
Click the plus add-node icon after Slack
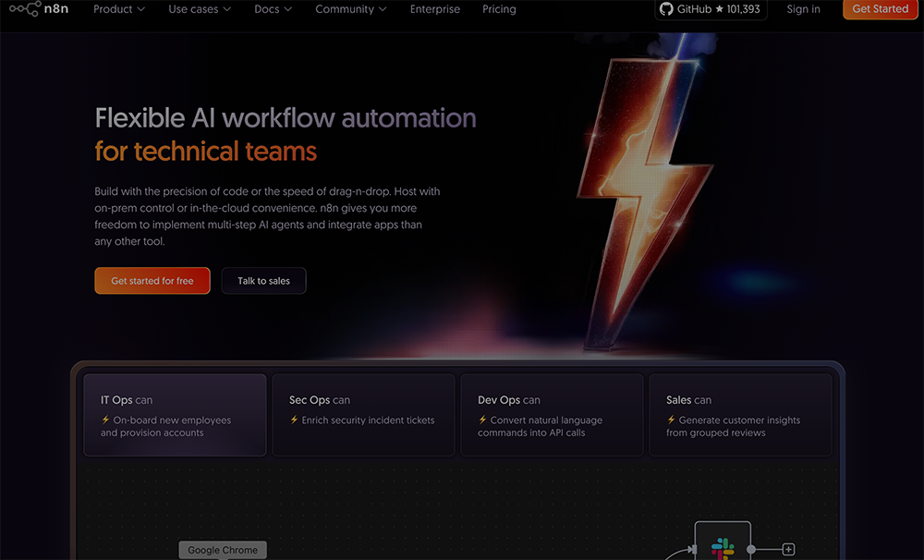point(788,550)
